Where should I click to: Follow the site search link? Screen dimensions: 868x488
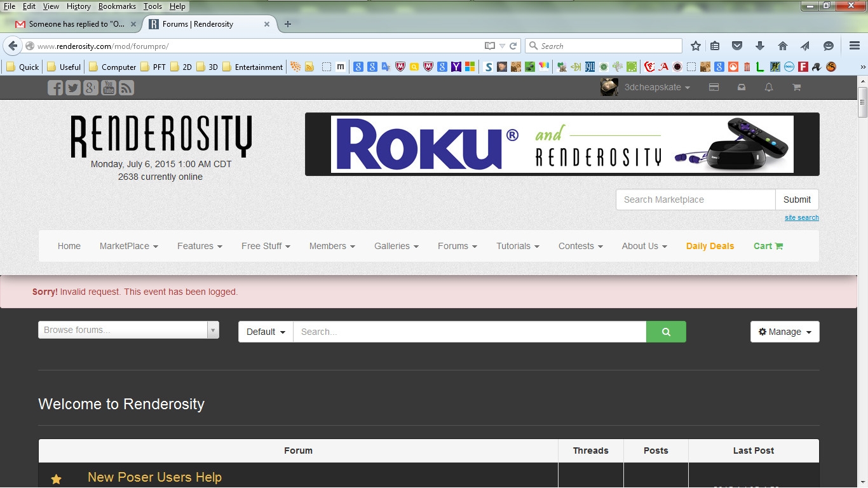click(802, 217)
